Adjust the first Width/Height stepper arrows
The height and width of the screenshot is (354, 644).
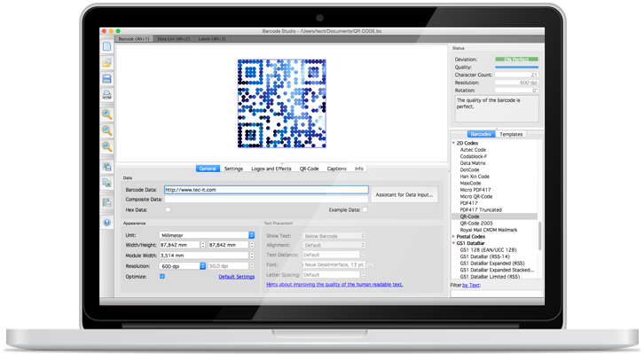[x=203, y=245]
